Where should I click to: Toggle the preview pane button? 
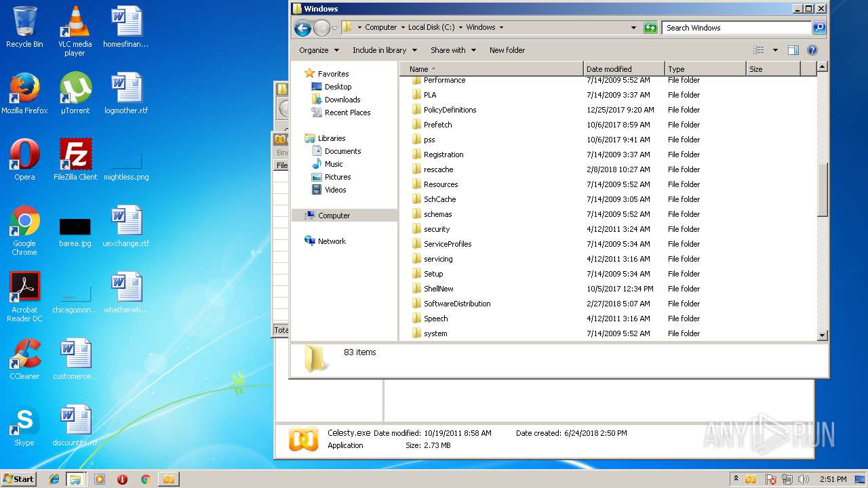[x=793, y=50]
